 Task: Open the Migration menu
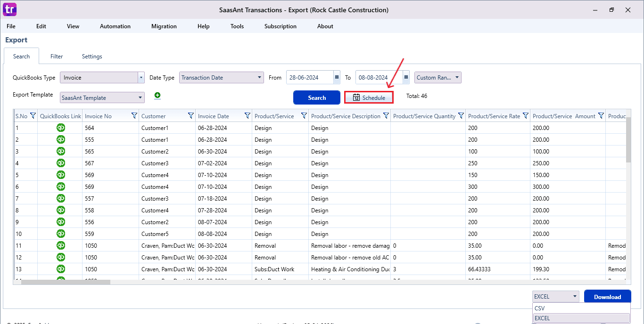[164, 26]
